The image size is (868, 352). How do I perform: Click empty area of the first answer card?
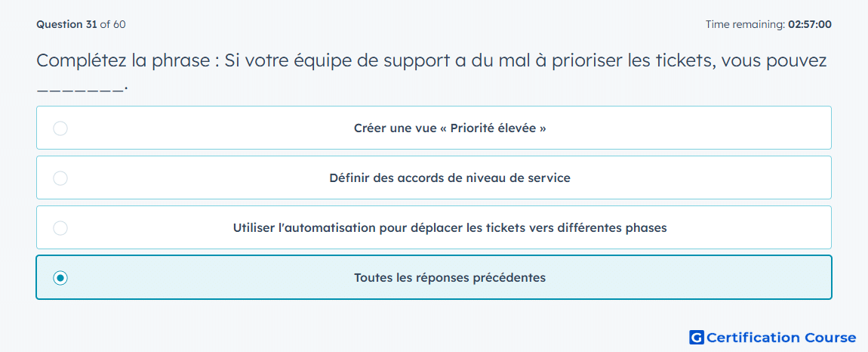tap(692, 128)
